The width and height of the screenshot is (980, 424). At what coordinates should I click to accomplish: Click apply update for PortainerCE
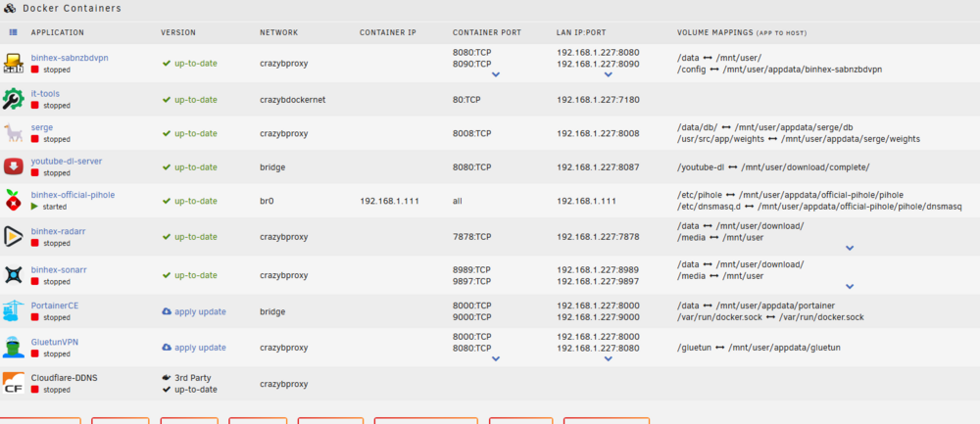pos(200,311)
